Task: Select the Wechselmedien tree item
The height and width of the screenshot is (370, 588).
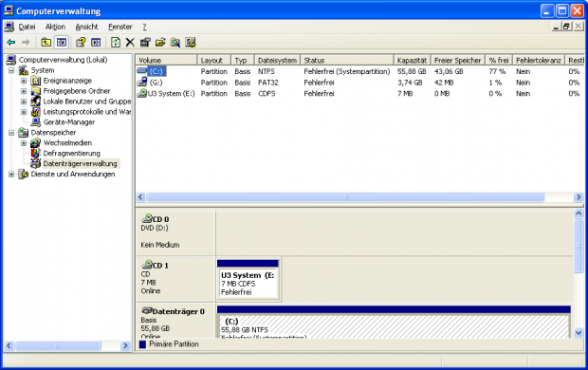Action: (67, 143)
